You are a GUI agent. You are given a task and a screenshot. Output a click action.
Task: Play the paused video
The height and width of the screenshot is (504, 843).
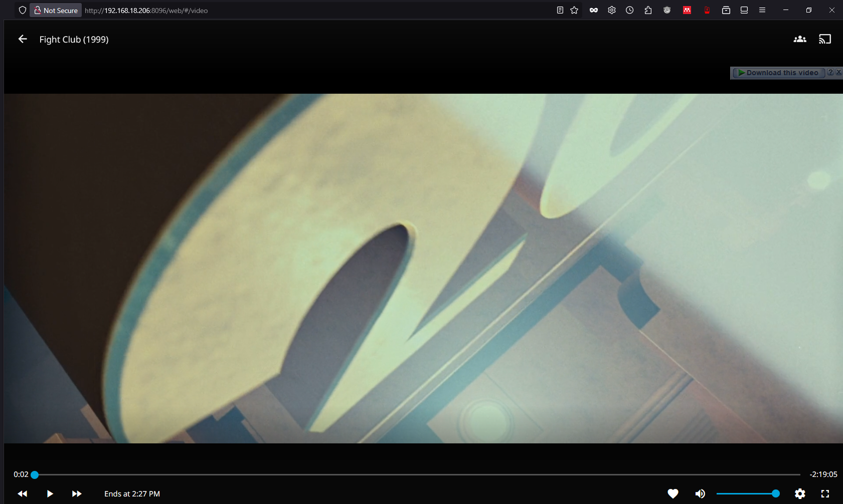(50, 493)
